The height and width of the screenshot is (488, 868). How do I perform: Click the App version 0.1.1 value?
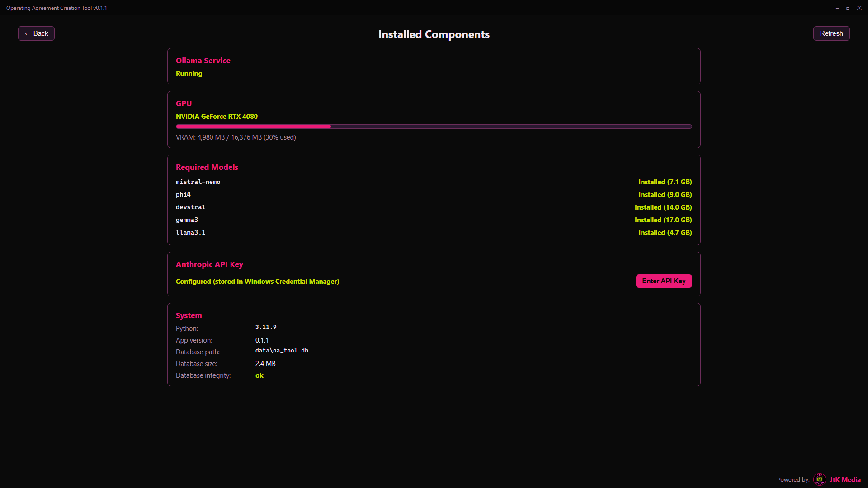pos(262,340)
